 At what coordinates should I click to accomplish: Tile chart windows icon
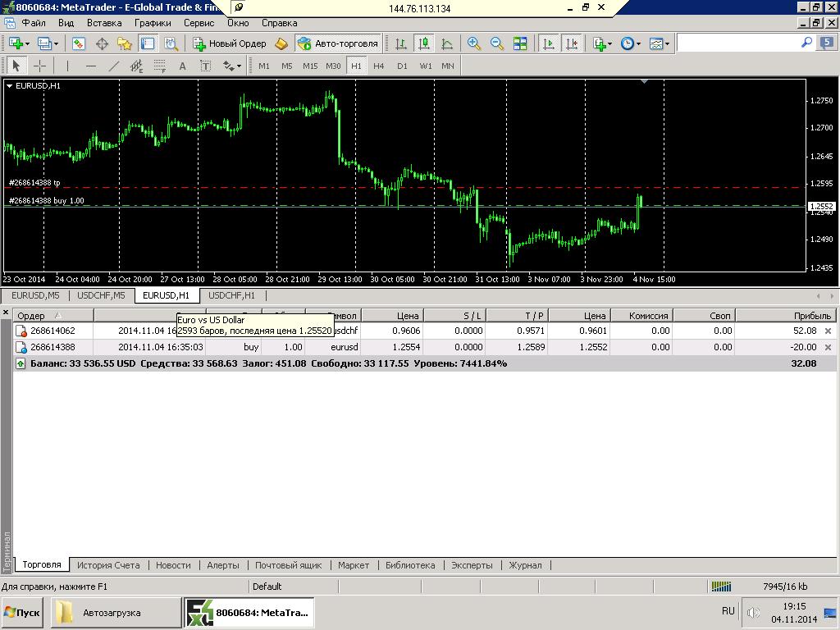(x=519, y=43)
